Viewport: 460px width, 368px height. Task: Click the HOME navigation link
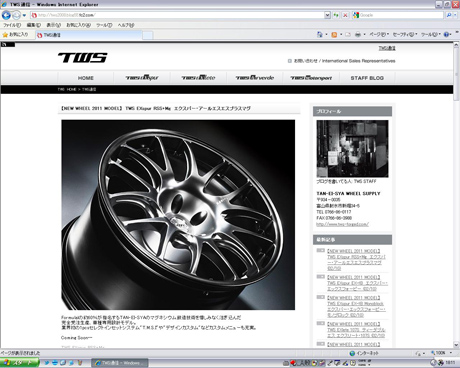click(86, 78)
